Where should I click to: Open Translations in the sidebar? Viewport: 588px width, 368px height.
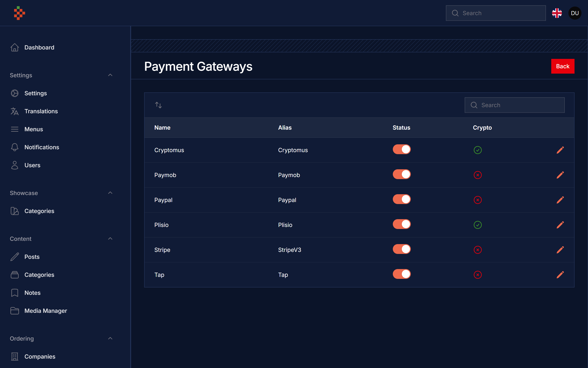pyautogui.click(x=41, y=111)
